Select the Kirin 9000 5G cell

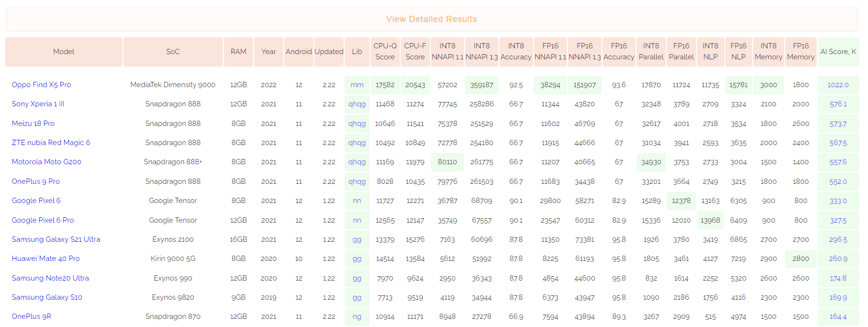(x=173, y=259)
